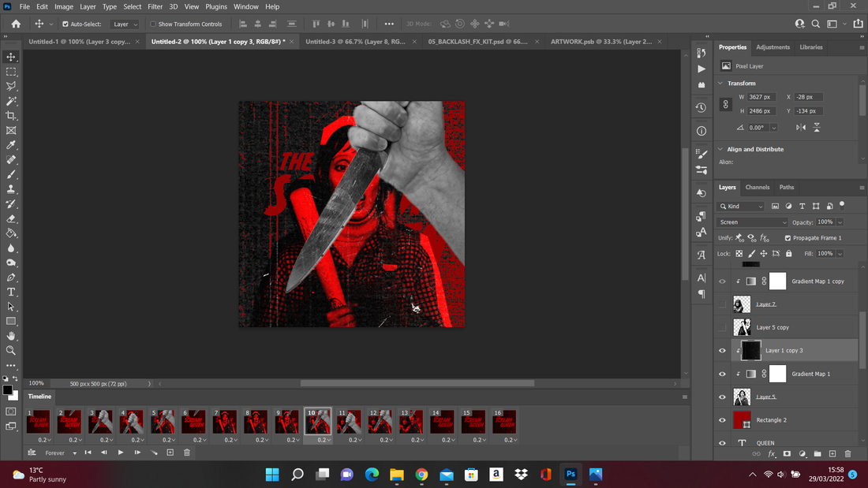Screen dimensions: 868x488
Task: Select the Frame tool
Action: coord(11,131)
